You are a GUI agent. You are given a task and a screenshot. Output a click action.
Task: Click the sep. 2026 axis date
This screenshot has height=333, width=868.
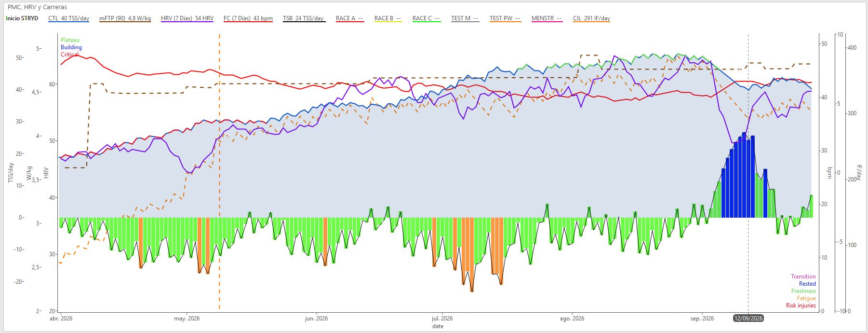(702, 319)
